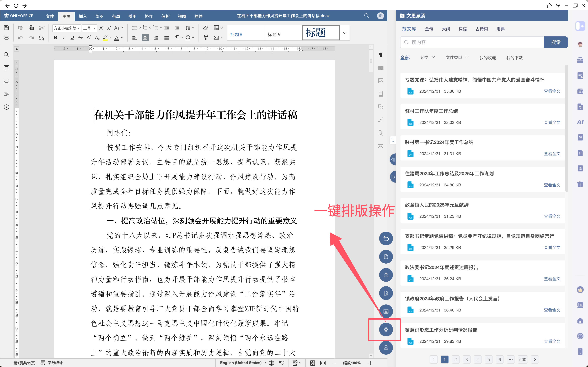
Task: Open Mail merge settings envelope icon
Action: coord(381,146)
